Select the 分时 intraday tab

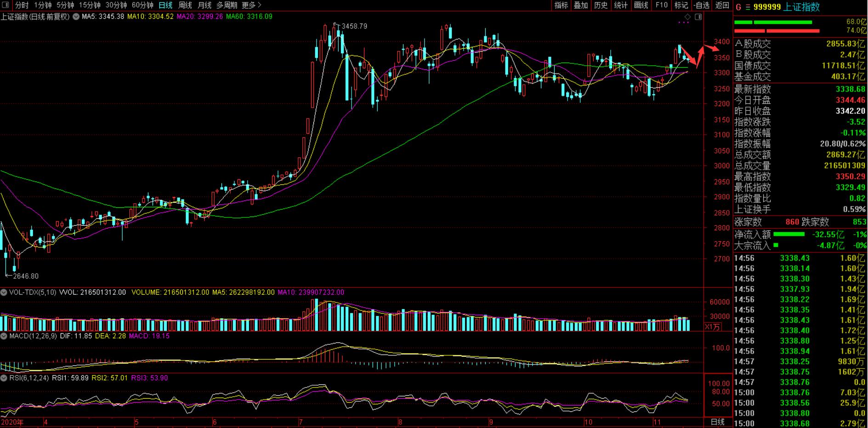(22, 5)
